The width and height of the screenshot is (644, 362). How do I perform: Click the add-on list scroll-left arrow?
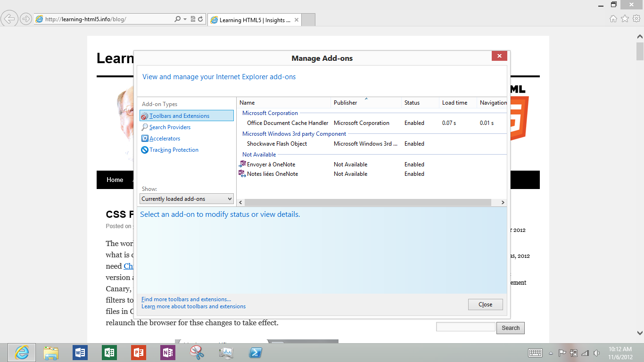241,202
